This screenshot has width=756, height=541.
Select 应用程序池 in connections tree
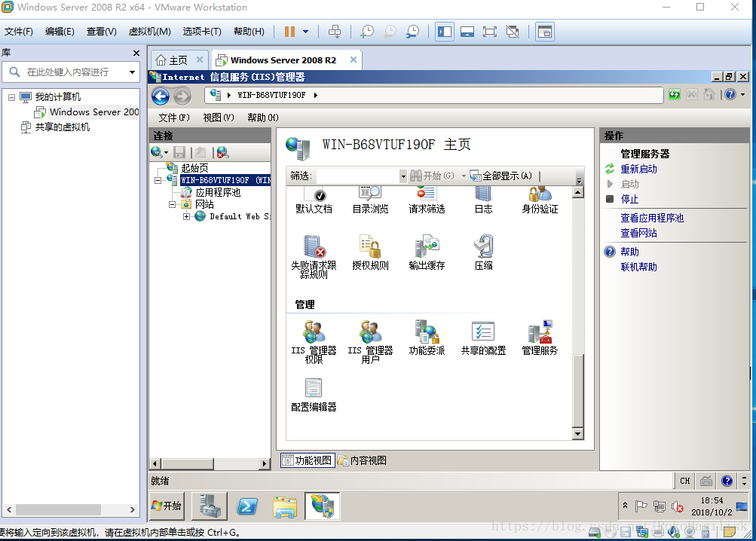point(217,192)
